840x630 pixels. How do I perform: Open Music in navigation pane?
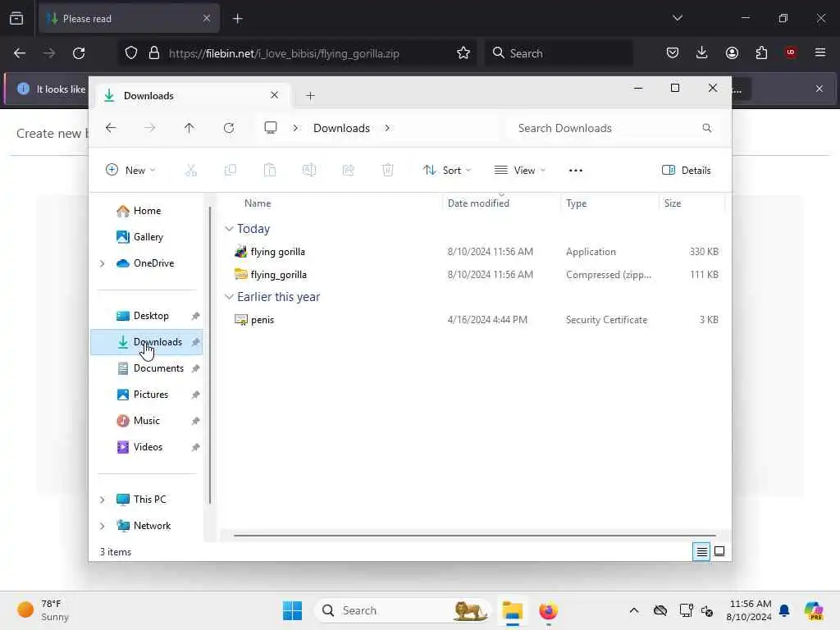[146, 421]
